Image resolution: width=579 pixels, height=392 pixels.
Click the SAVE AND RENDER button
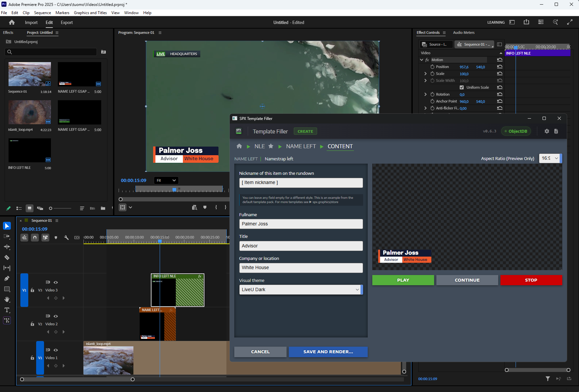328,352
